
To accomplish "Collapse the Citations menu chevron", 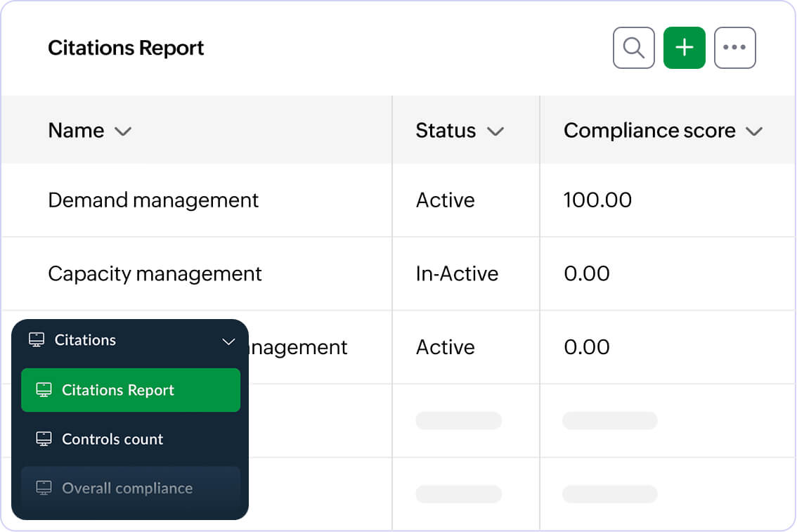I will point(228,342).
